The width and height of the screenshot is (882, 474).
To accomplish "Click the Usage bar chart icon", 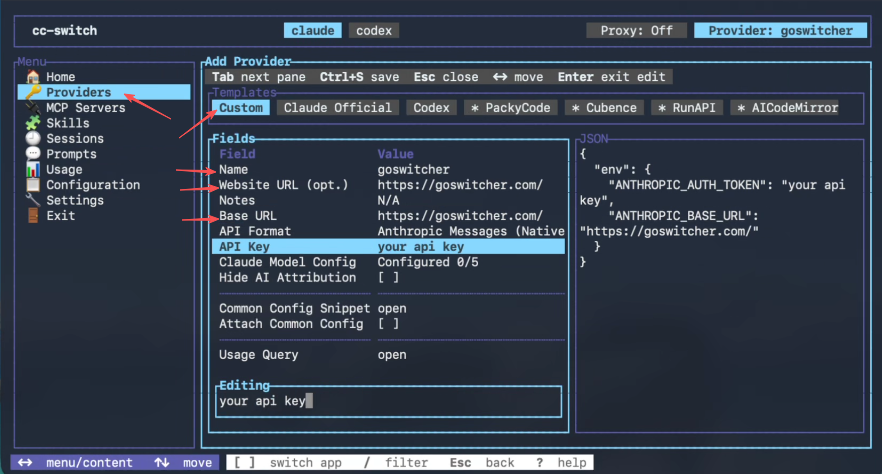I will point(33,169).
